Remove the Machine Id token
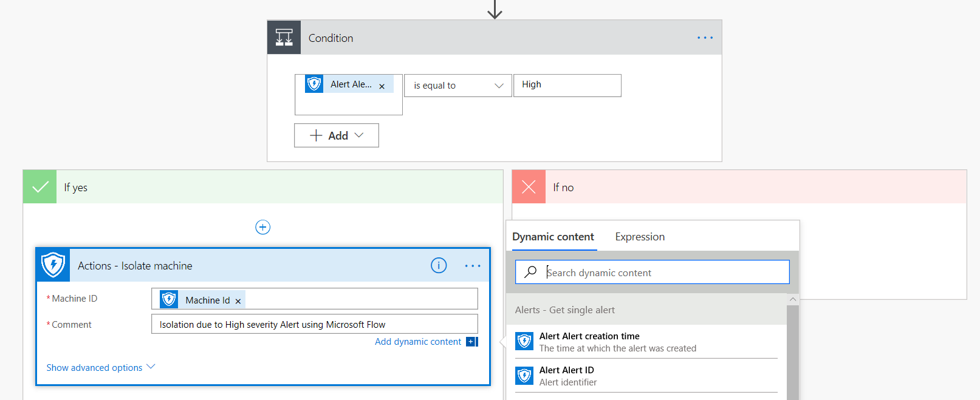Viewport: 980px width, 400px height. tap(238, 301)
